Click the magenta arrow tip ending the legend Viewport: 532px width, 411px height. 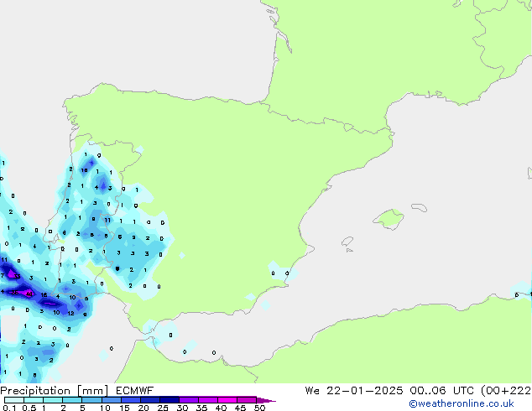coord(271,401)
